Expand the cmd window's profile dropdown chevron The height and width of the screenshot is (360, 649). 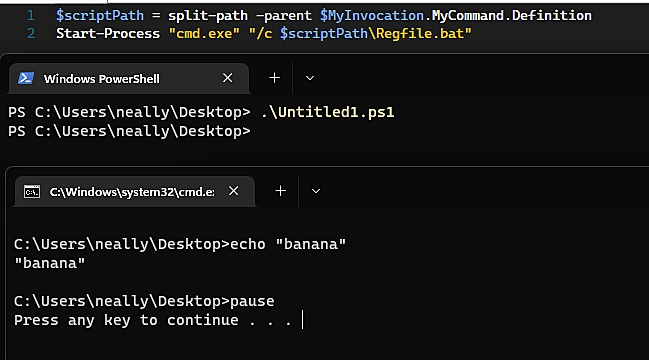click(x=316, y=191)
